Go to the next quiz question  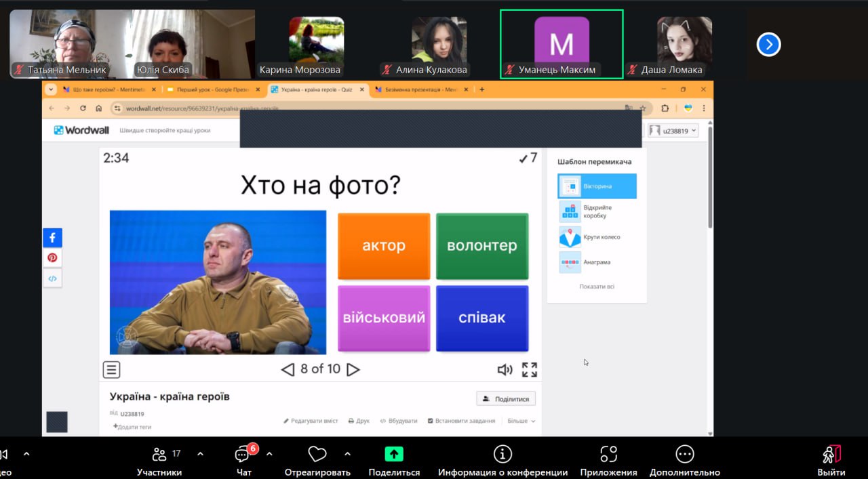pos(353,369)
